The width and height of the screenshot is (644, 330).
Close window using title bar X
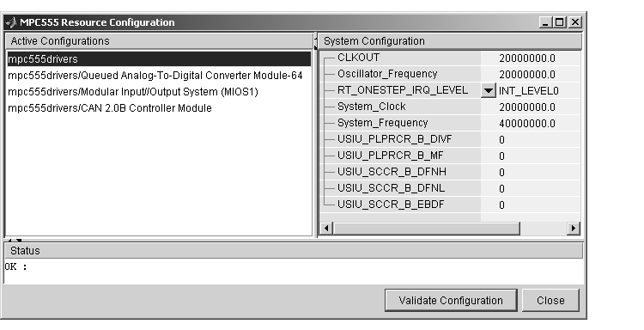[x=575, y=22]
